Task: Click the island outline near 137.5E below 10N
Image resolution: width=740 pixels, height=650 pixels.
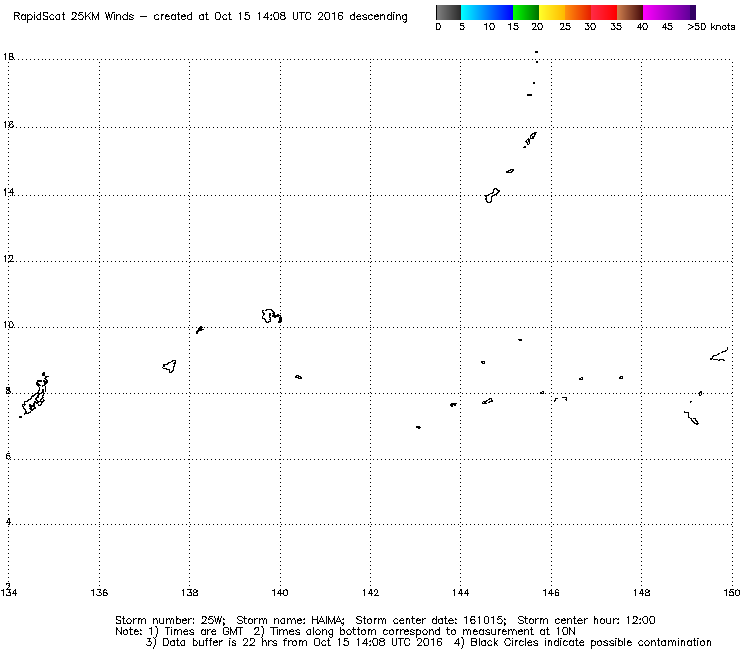Action: pos(169,366)
